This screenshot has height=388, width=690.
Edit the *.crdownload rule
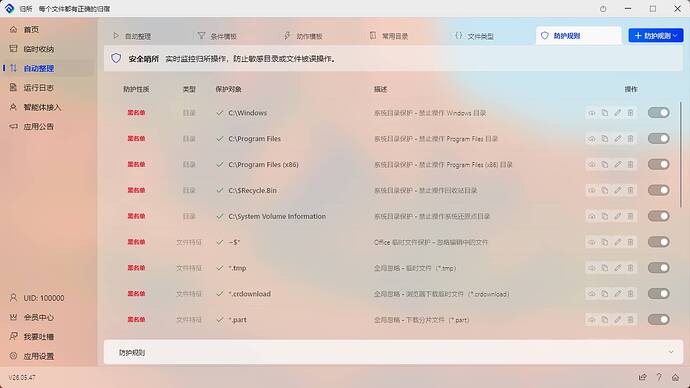618,294
